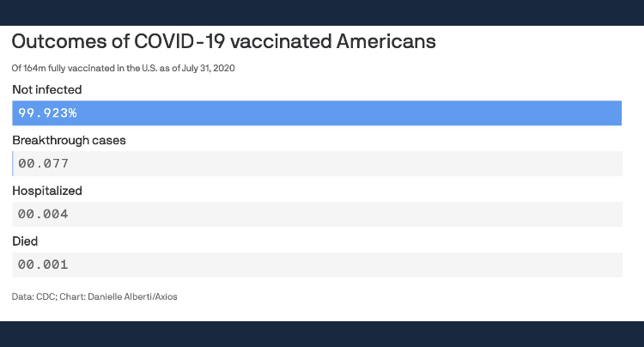Click the subtitle about 164m fully vaccinated
The height and width of the screenshot is (347, 644).
(124, 67)
